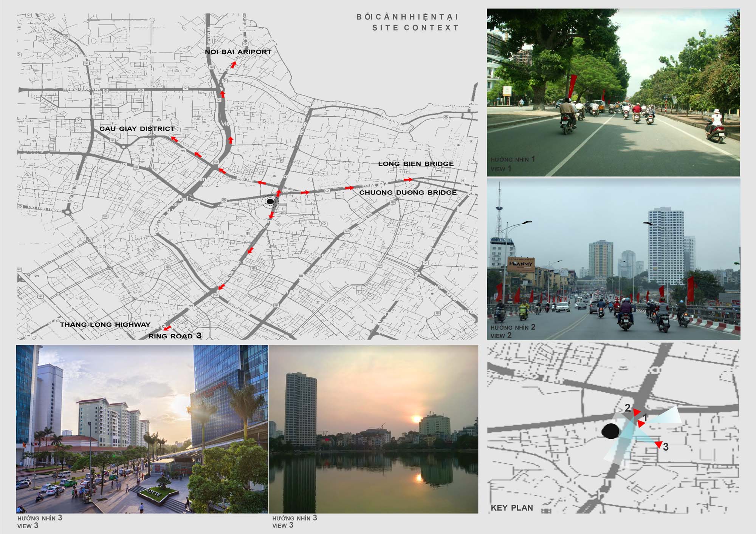756x534 pixels.
Task: Open the Site Context title heading
Action: [407, 22]
